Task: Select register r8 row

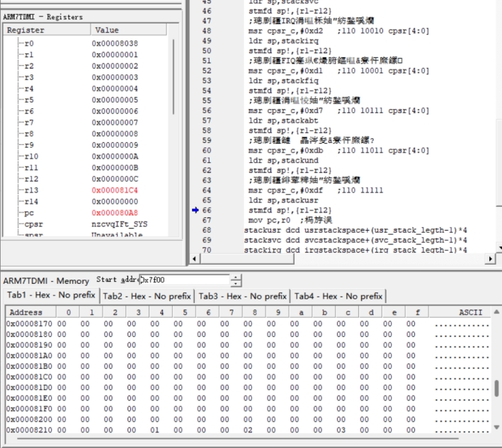Action: click(86, 134)
